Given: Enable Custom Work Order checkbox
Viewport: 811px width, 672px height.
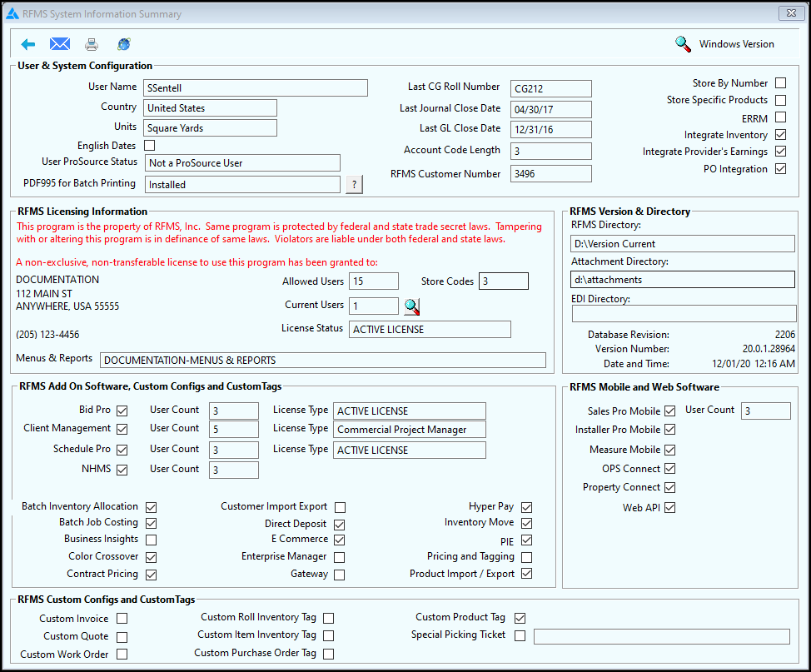Looking at the screenshot, I should coord(122,654).
